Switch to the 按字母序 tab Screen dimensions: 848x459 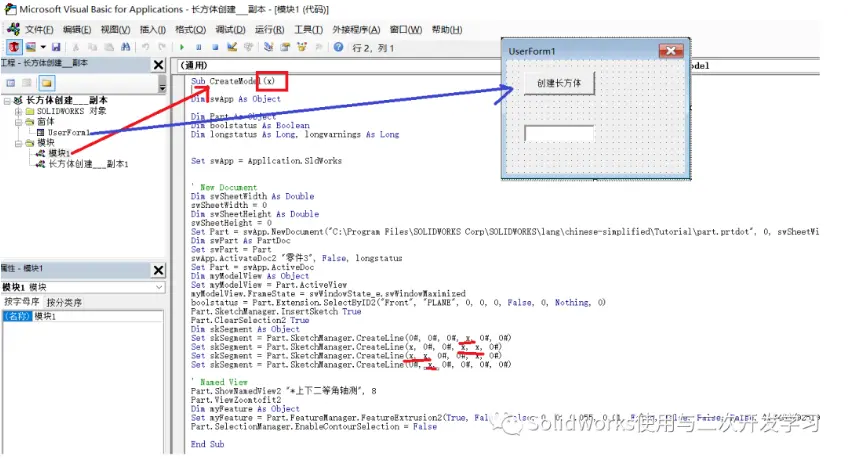pyautogui.click(x=22, y=302)
